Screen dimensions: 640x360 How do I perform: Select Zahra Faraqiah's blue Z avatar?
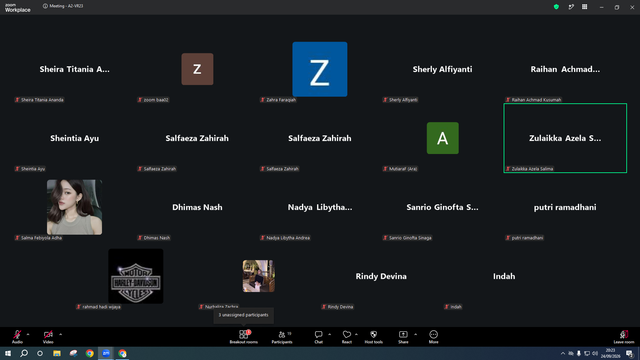(x=320, y=69)
